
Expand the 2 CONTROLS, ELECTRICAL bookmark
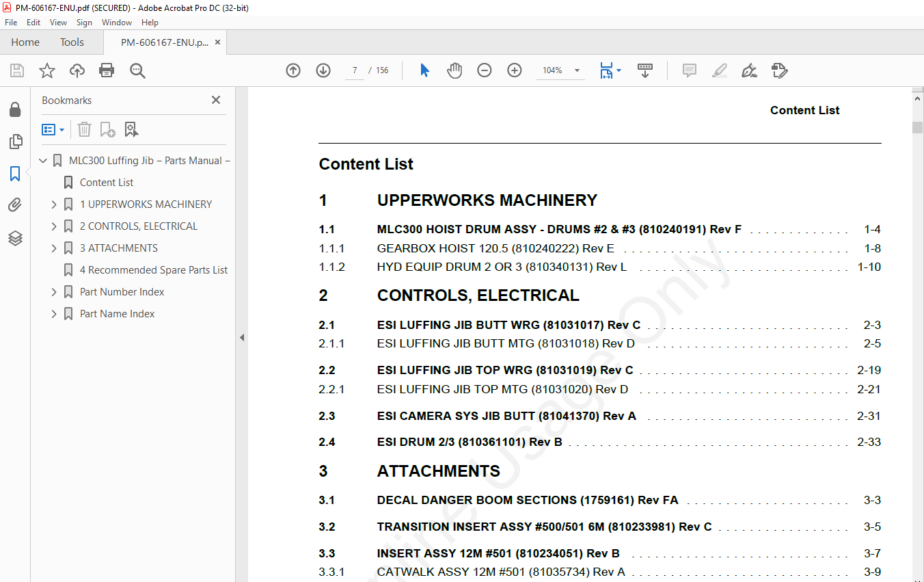click(54, 226)
